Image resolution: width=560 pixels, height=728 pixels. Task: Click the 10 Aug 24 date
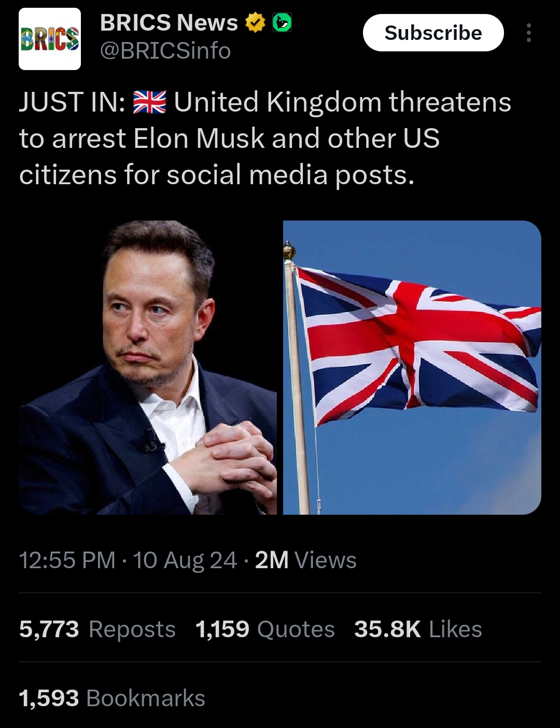[x=185, y=560]
